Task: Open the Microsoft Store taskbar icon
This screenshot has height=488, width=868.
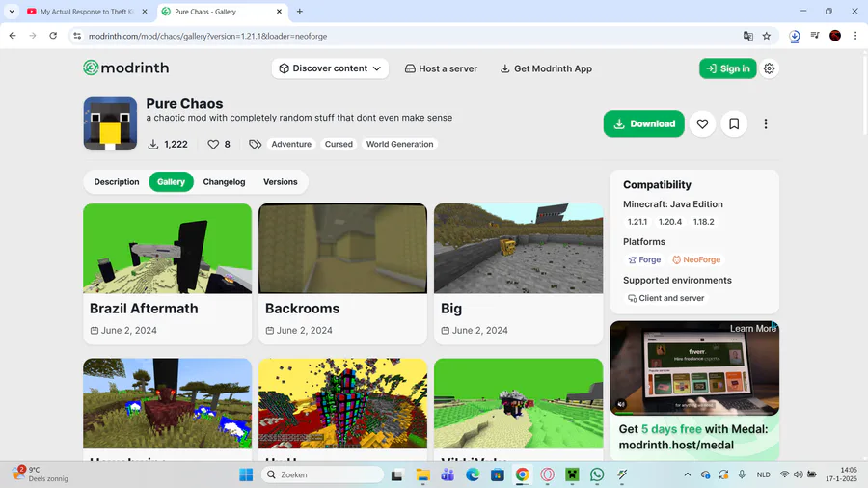Action: tap(497, 474)
